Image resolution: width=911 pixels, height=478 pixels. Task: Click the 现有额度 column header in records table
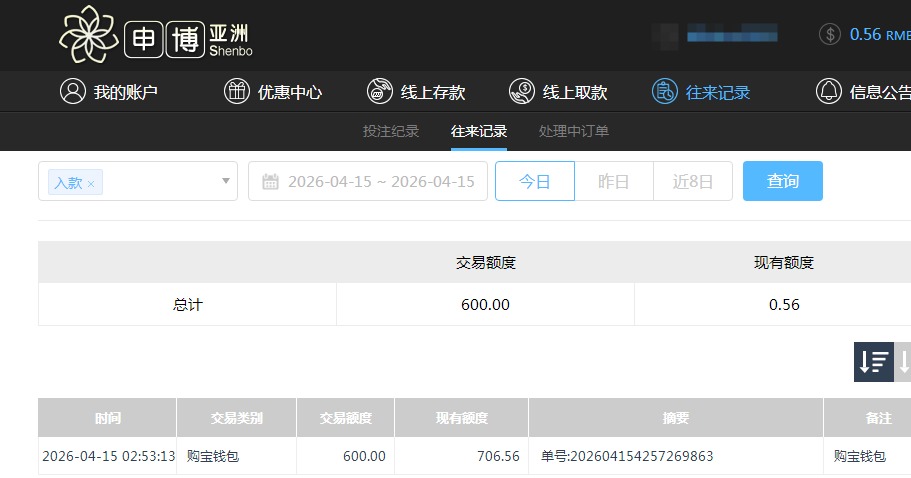462,418
